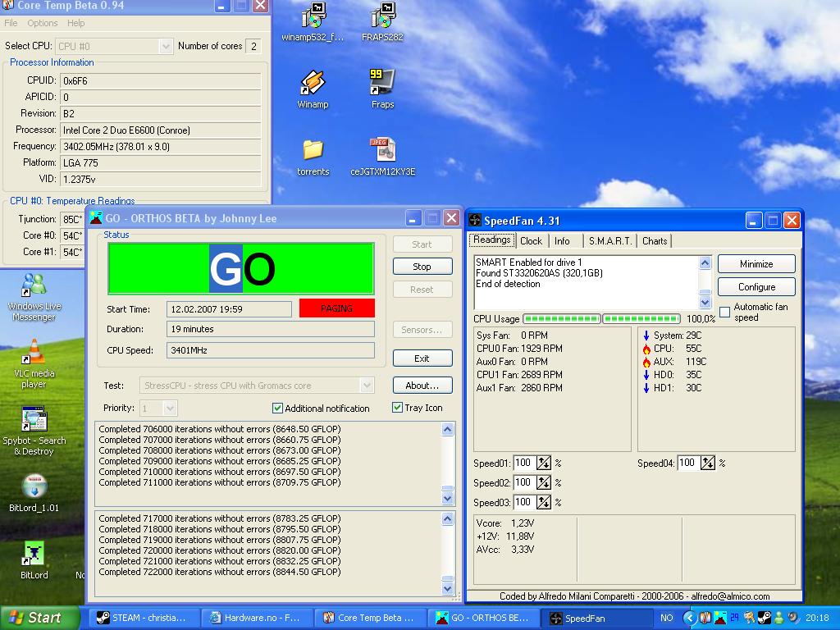Screen dimensions: 840x630
Task: Switch to Core Temp Beta taskbar button
Action: 369,618
